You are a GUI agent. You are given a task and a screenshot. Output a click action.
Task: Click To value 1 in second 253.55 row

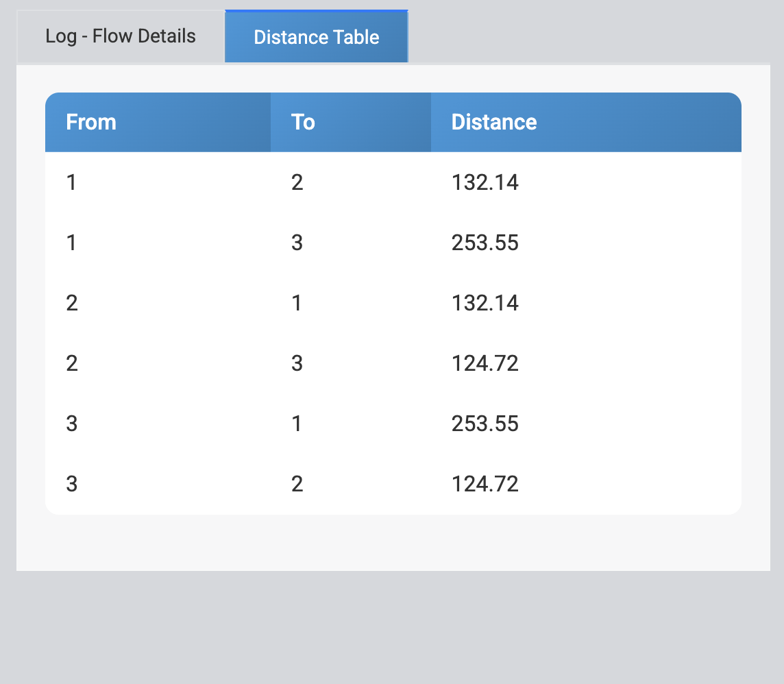[297, 424]
